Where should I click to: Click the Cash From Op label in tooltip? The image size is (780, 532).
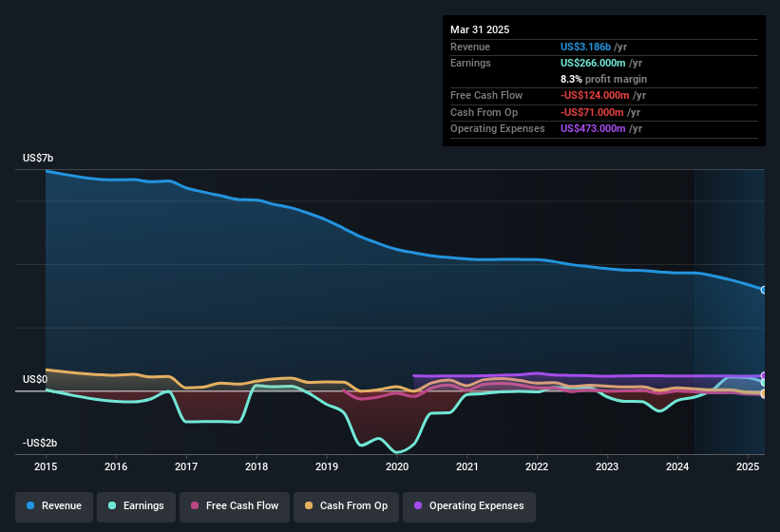(484, 112)
